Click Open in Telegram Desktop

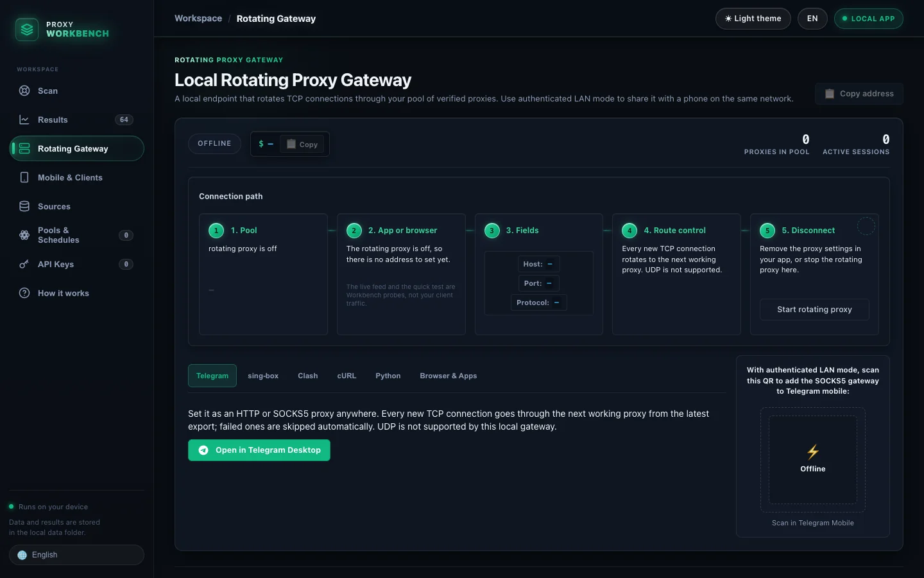tap(259, 450)
